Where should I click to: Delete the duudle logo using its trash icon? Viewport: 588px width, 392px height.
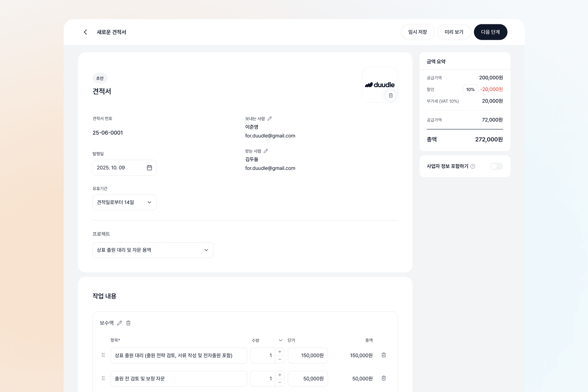click(390, 95)
